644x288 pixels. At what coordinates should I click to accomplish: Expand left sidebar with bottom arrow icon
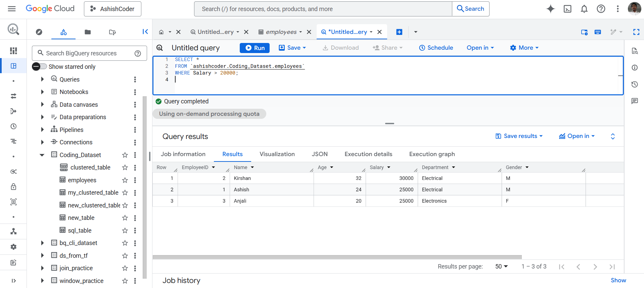click(x=13, y=281)
